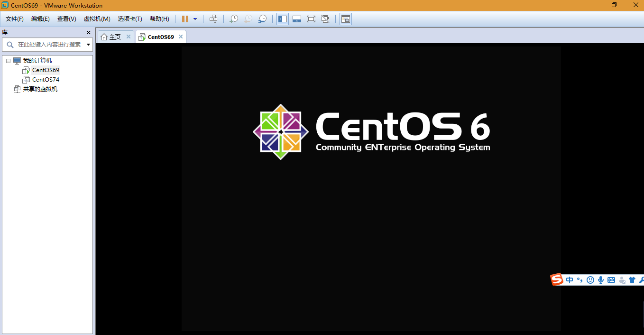Toggle Chinese/English input mode (中)

coord(570,280)
